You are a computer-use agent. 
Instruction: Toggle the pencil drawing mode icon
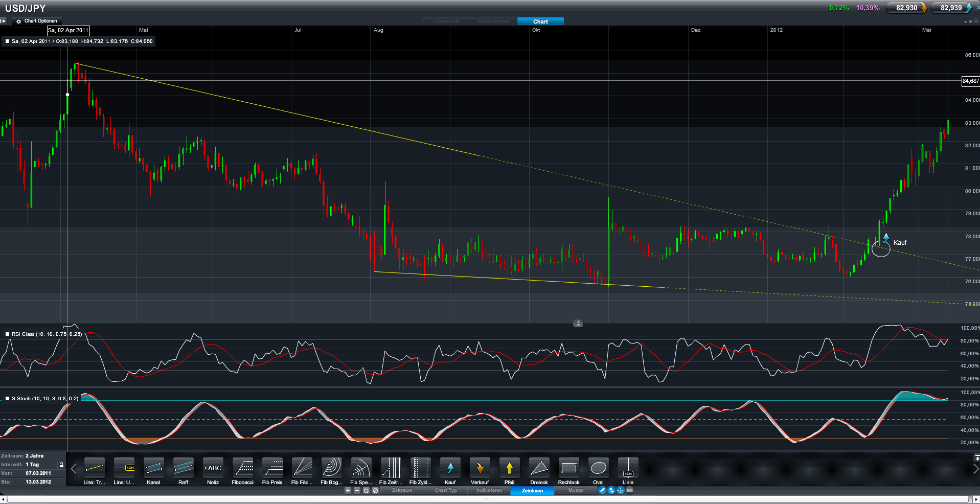tap(602, 490)
